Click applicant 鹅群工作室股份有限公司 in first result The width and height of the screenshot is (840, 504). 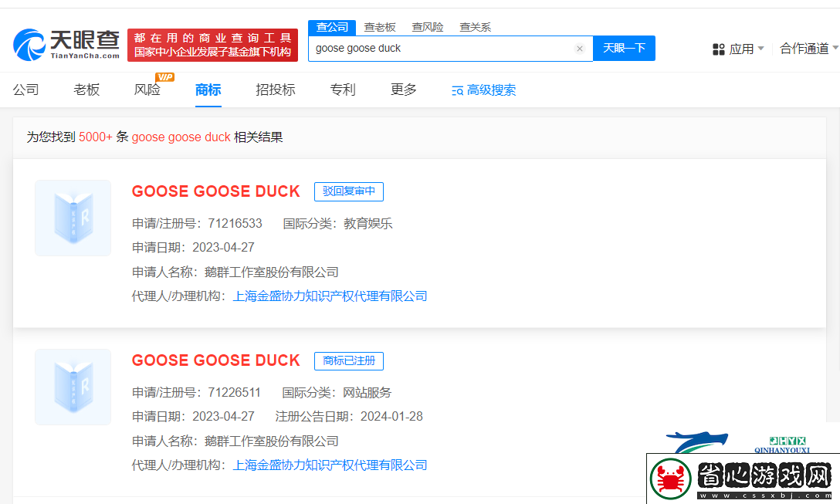pos(272,272)
